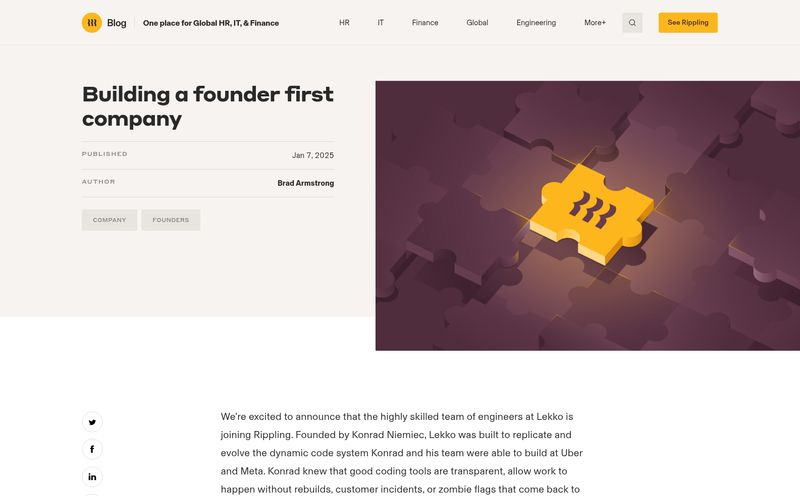Go to the Finance category

point(425,23)
